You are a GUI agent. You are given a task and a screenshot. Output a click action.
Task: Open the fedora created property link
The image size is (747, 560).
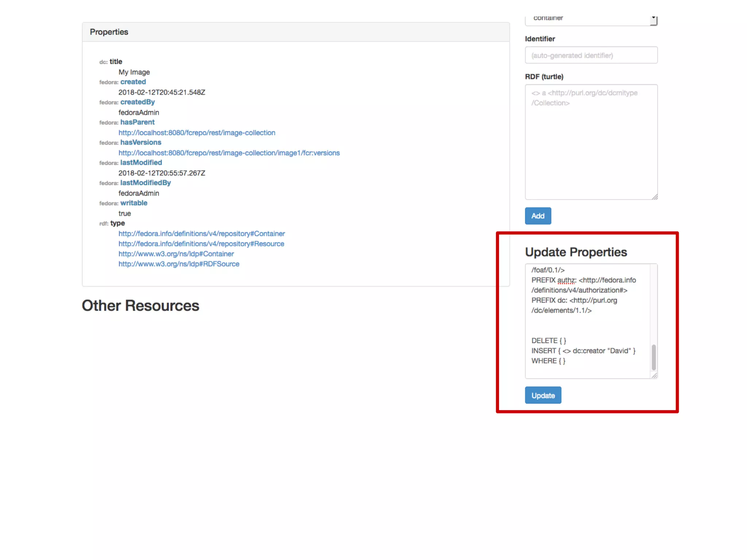click(133, 82)
